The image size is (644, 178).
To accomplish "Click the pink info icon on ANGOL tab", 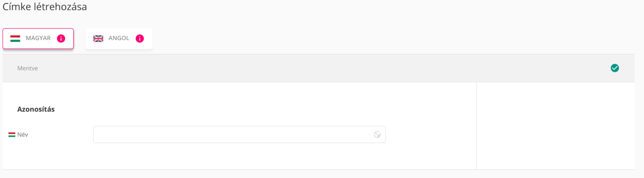I will pos(139,38).
